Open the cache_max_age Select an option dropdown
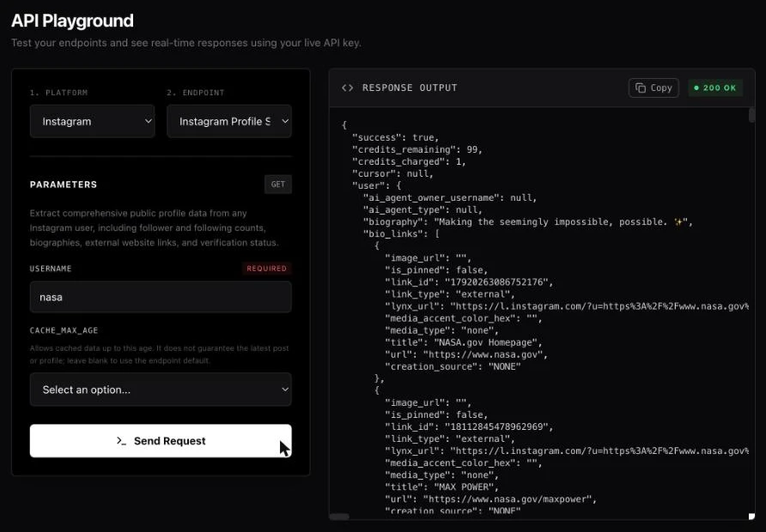766x532 pixels. (x=161, y=390)
